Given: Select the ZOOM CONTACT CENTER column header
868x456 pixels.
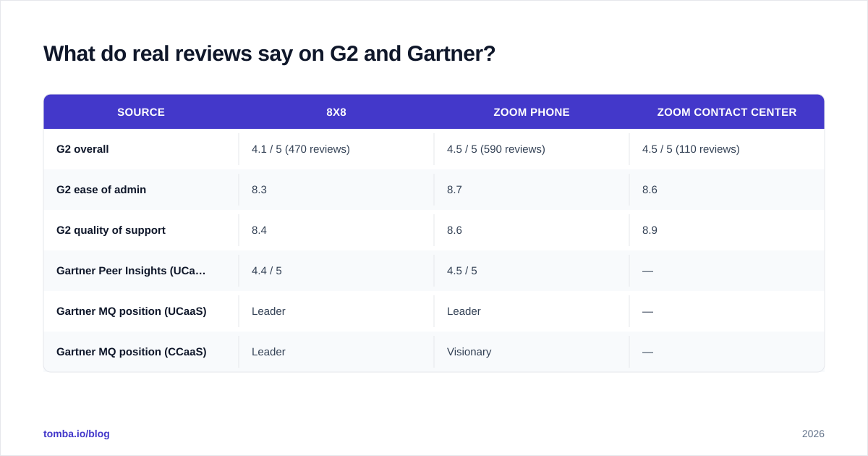Looking at the screenshot, I should tap(727, 112).
